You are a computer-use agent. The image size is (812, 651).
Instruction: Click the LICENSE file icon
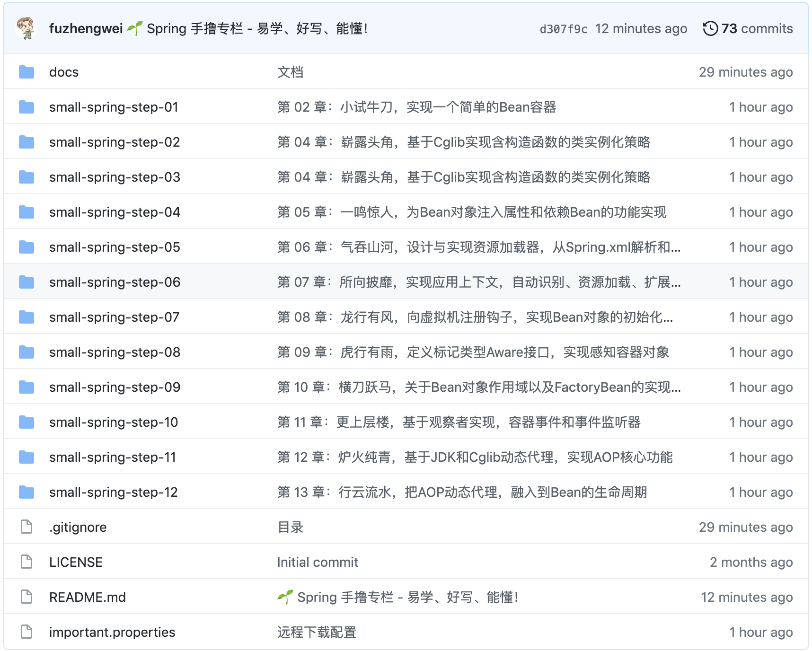(26, 562)
